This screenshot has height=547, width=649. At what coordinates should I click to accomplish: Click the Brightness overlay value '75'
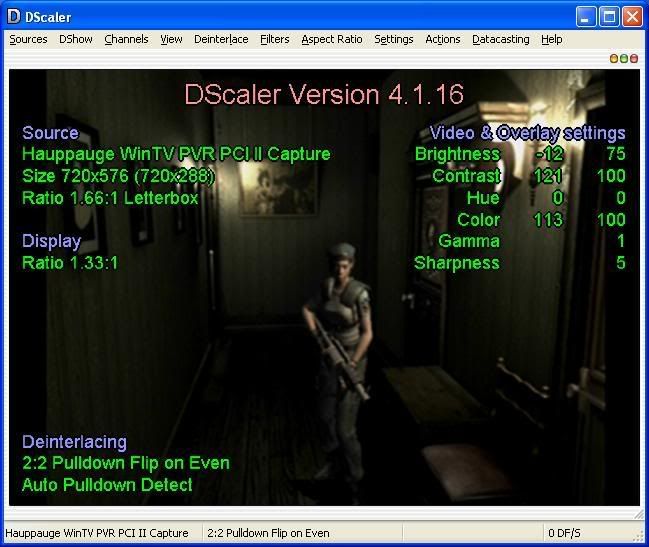[x=616, y=154]
